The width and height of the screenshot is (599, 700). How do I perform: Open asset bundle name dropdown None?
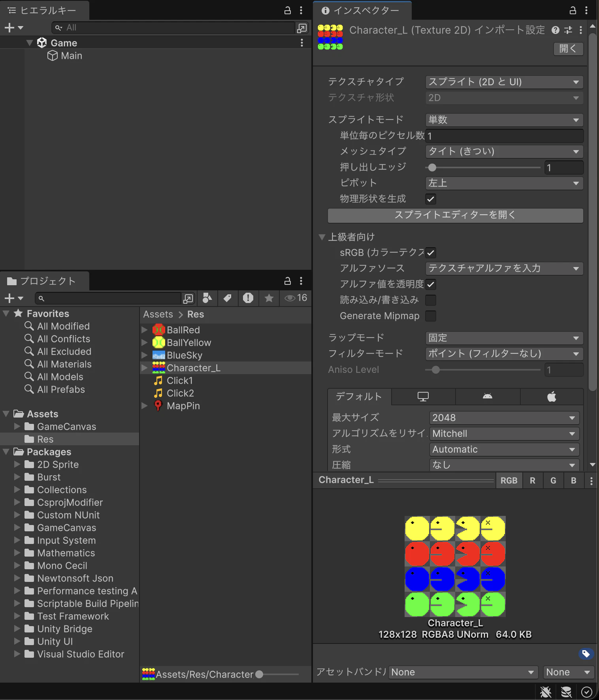tap(463, 672)
